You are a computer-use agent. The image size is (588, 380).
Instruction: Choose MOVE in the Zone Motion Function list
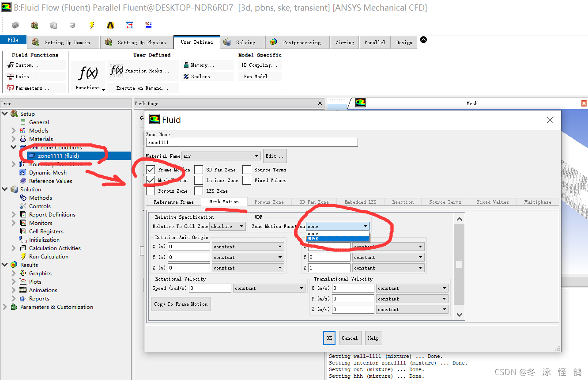[338, 239]
